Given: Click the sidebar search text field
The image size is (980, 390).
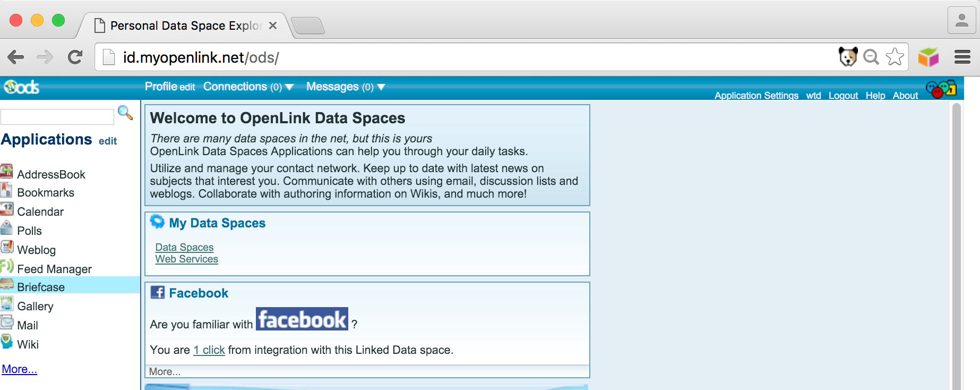Looking at the screenshot, I should [57, 117].
